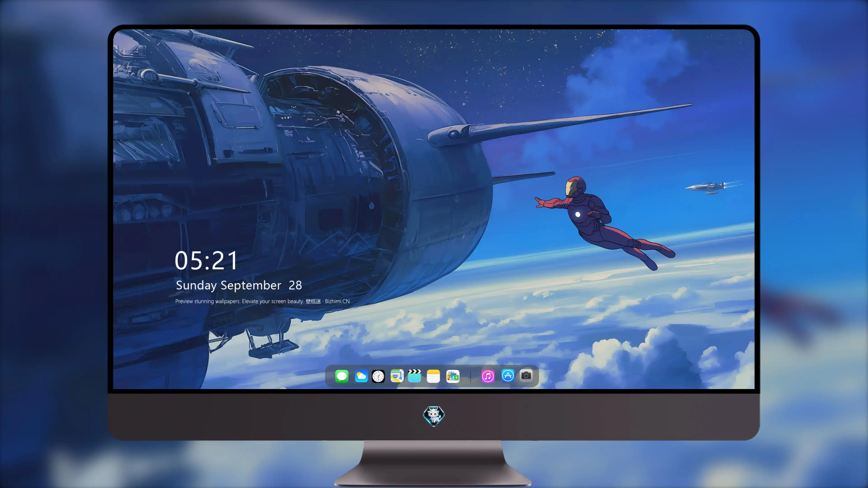Open the Notes app in the dock
This screenshot has width=868, height=488.
click(433, 376)
